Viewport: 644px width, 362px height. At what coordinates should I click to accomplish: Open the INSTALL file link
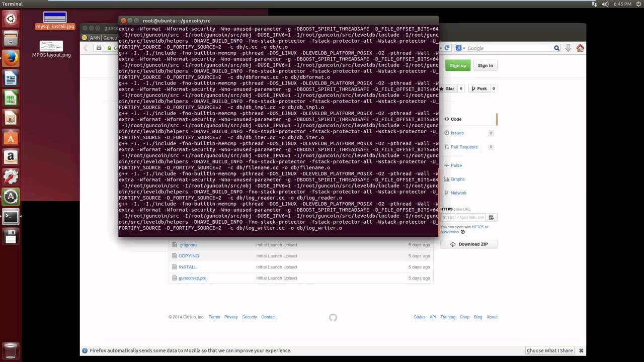(188, 267)
